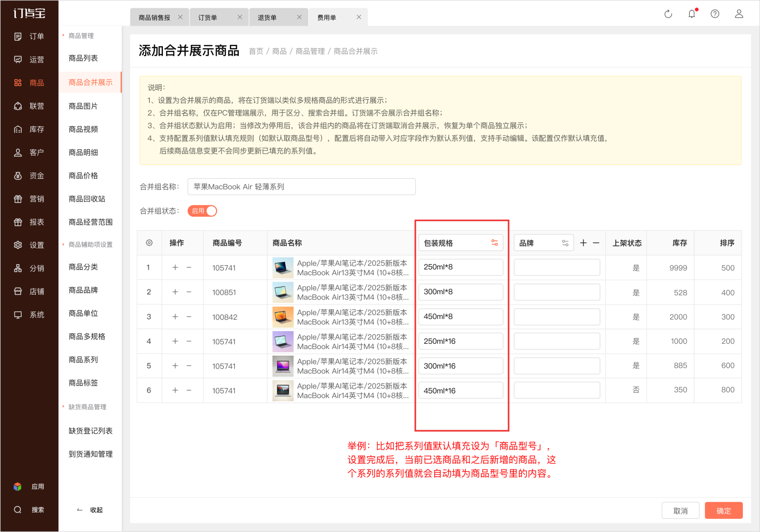Screen dimensions: 760x532
Task: Click 库存 value 9999
Action: 678,268
